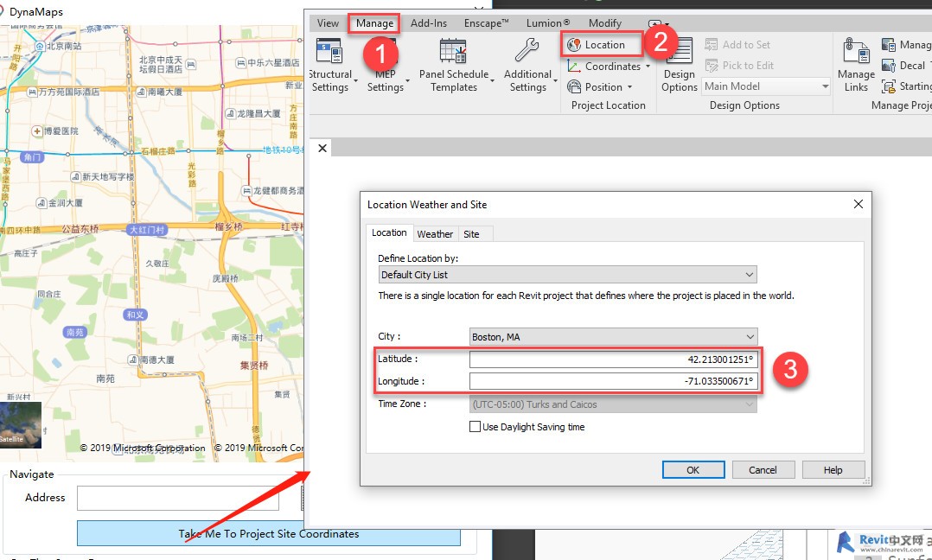Open the Manage ribbon tab
Screen dimensions: 932x560
tap(374, 23)
